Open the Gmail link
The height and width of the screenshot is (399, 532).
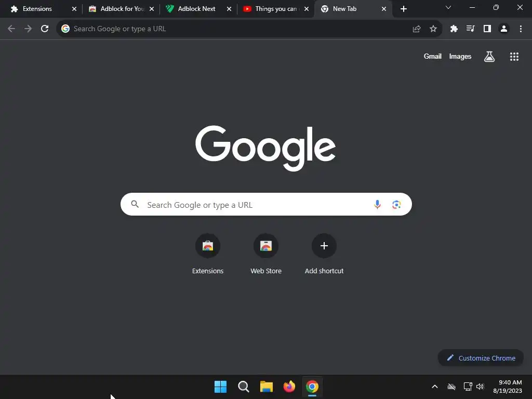pos(433,57)
